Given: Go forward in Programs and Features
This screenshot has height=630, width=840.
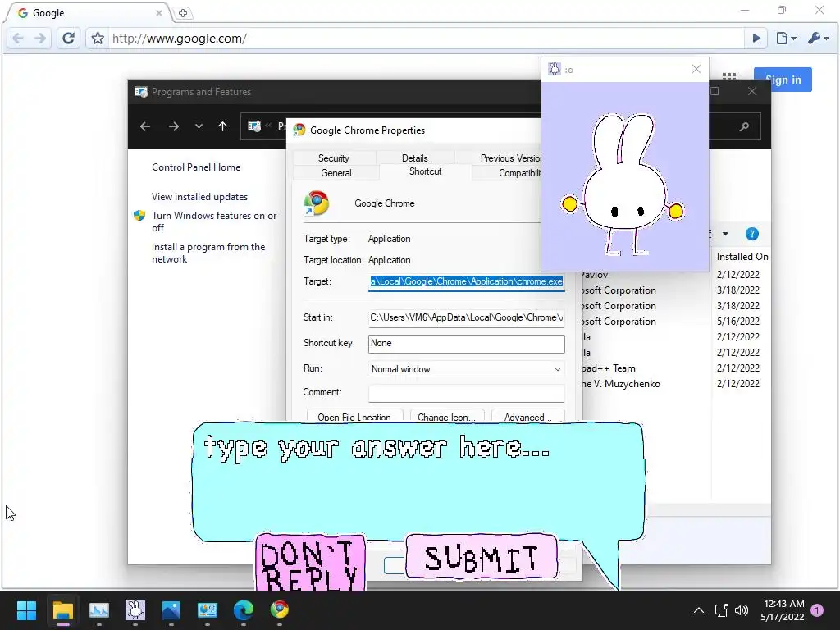Looking at the screenshot, I should (174, 126).
